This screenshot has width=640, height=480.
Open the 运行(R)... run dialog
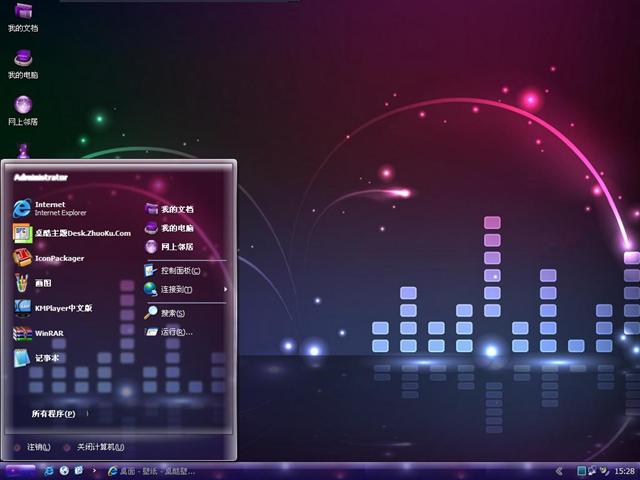[x=168, y=332]
